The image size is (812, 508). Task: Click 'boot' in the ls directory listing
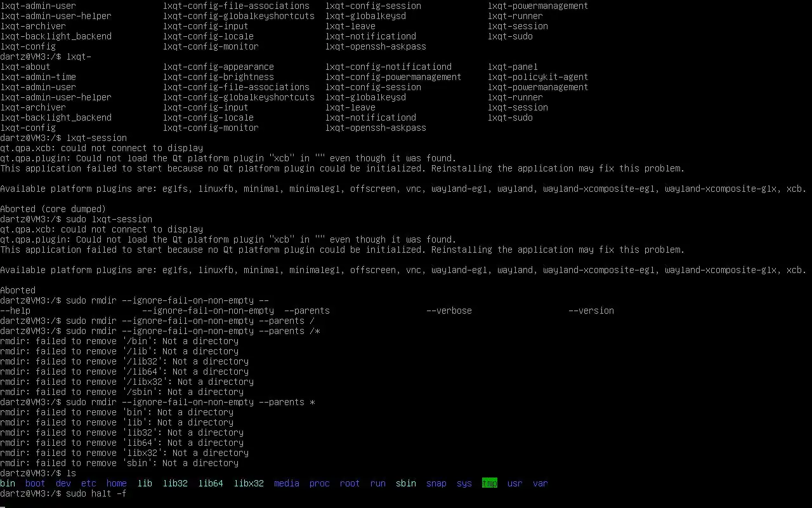click(x=36, y=483)
